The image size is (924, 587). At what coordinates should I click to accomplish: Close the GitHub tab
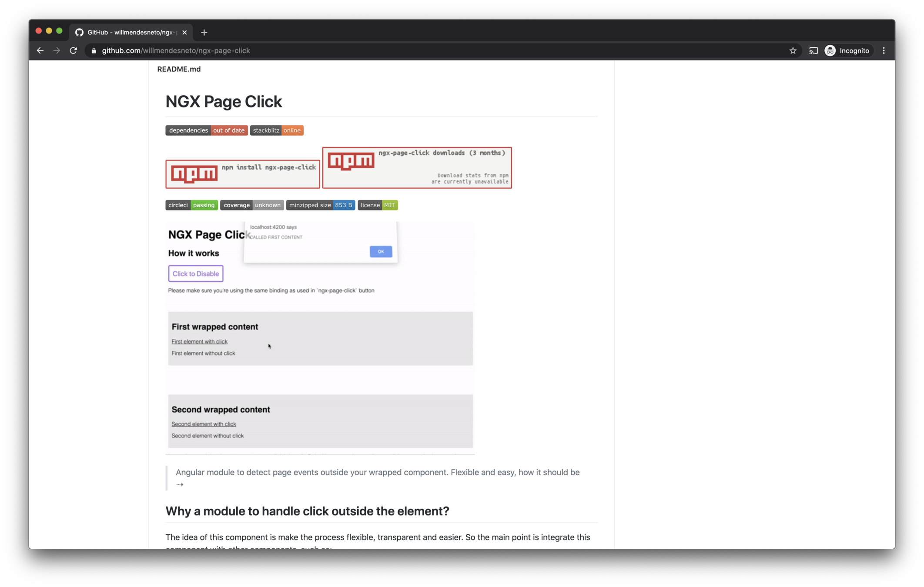(184, 32)
